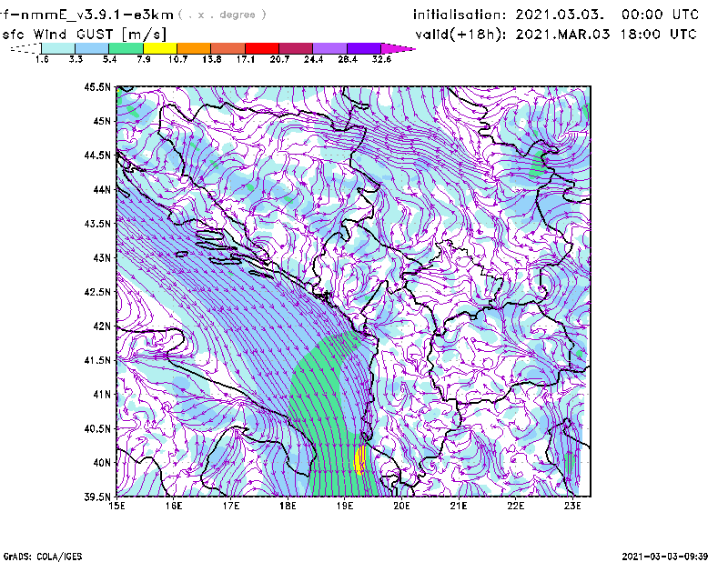This screenshot has width=728, height=562.
Task: Click the 18E longitude label
Action: [288, 506]
